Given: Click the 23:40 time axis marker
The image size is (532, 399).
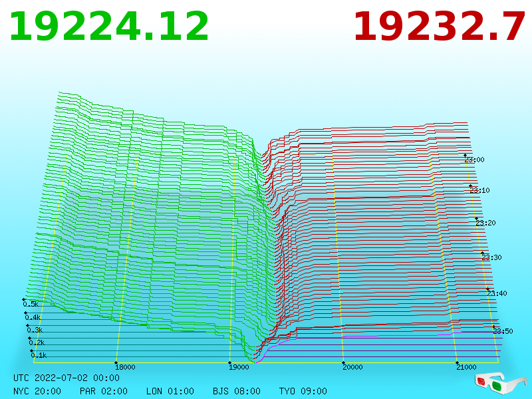Looking at the screenshot, I should [x=497, y=293].
